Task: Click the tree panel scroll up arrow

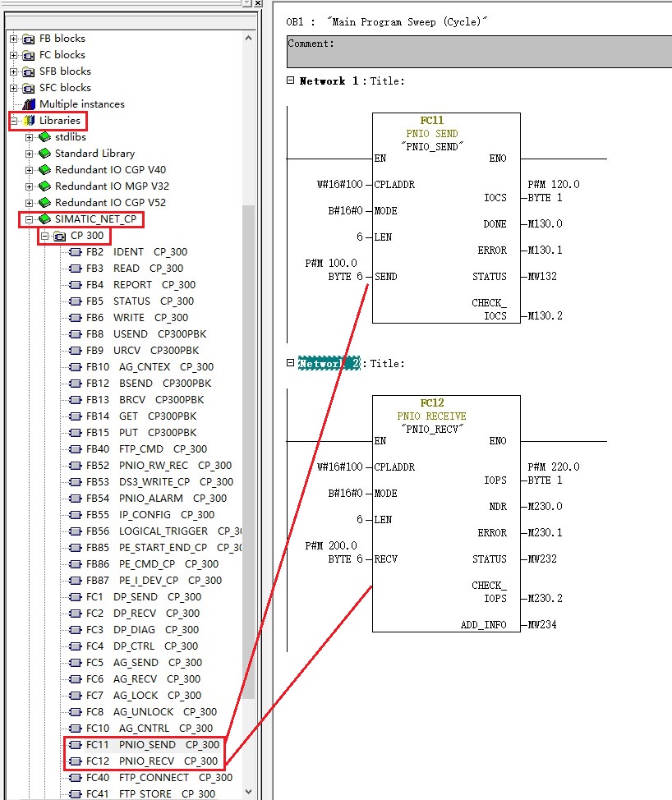Action: pyautogui.click(x=248, y=38)
